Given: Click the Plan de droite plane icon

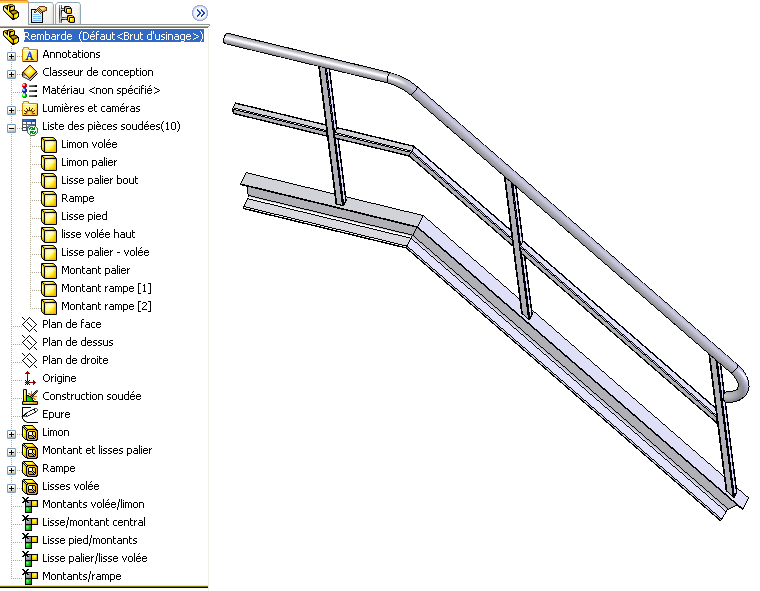Looking at the screenshot, I should [x=30, y=360].
